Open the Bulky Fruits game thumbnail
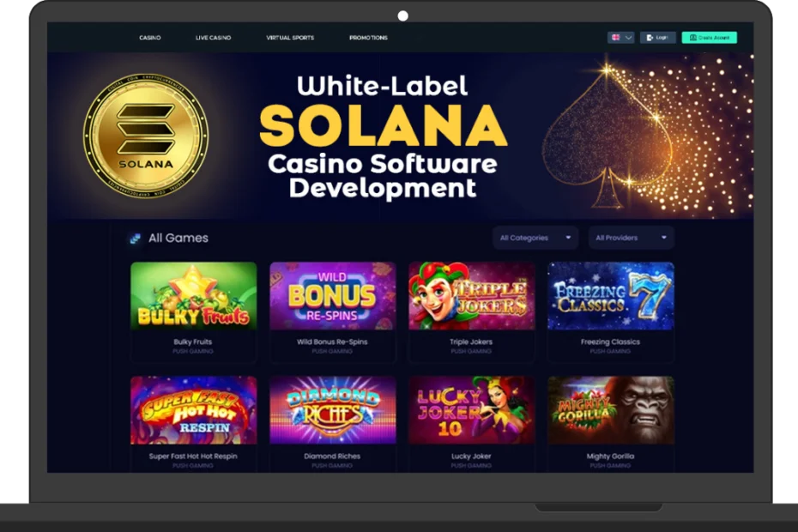 click(x=193, y=296)
